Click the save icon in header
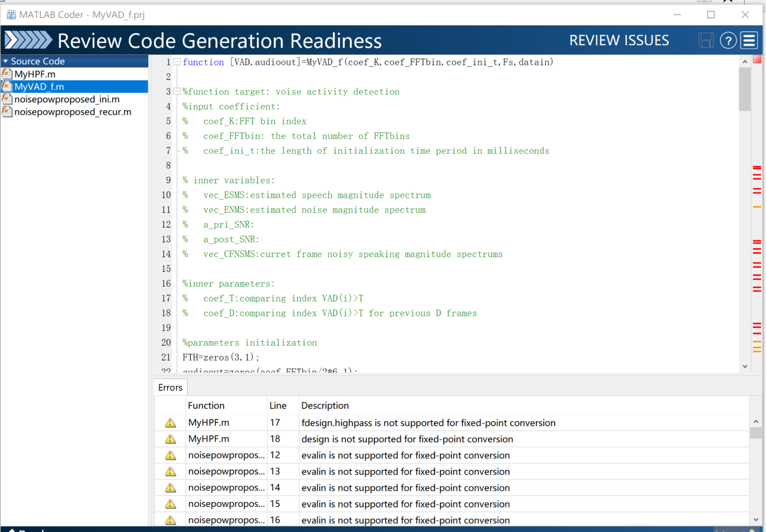 pos(705,40)
